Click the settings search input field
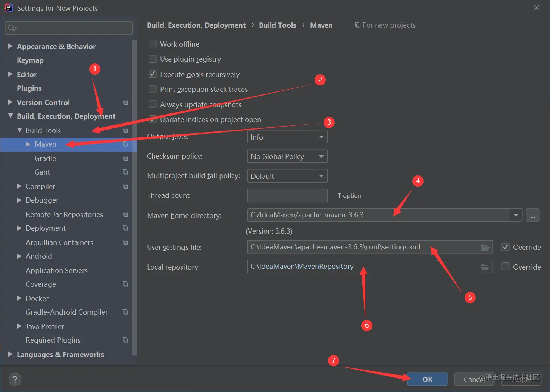This screenshot has width=550, height=392. pos(69,28)
